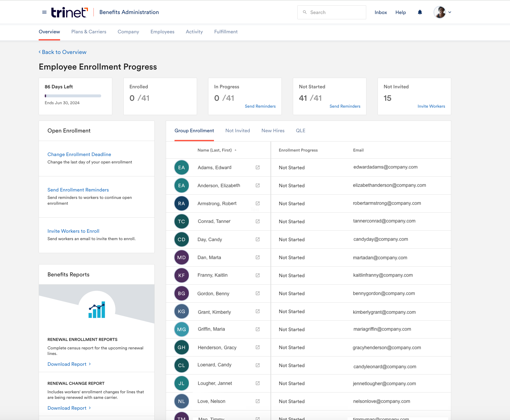Open the hamburger navigation menu
The height and width of the screenshot is (420, 510).
click(44, 12)
